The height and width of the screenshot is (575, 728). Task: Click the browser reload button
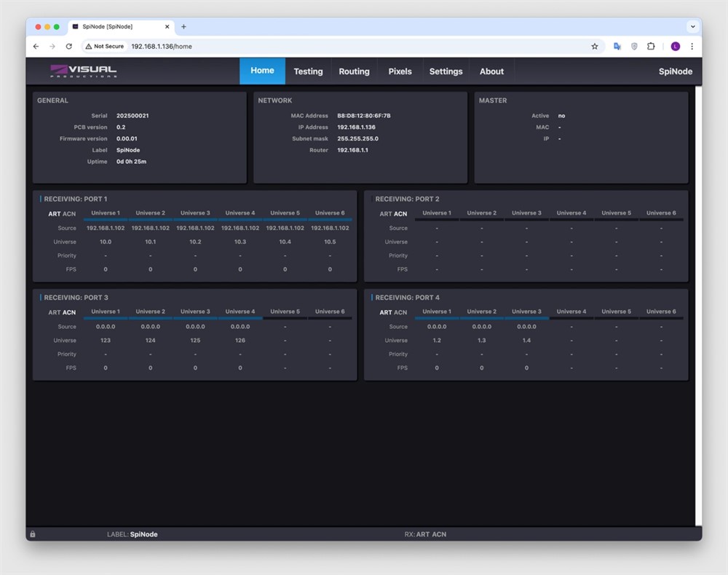[69, 47]
